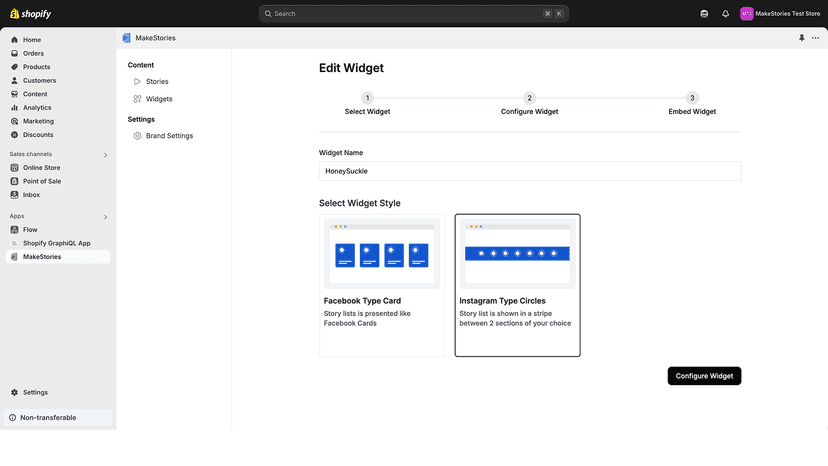
Task: Open Shopify GraphiQL App
Action: coord(58,243)
